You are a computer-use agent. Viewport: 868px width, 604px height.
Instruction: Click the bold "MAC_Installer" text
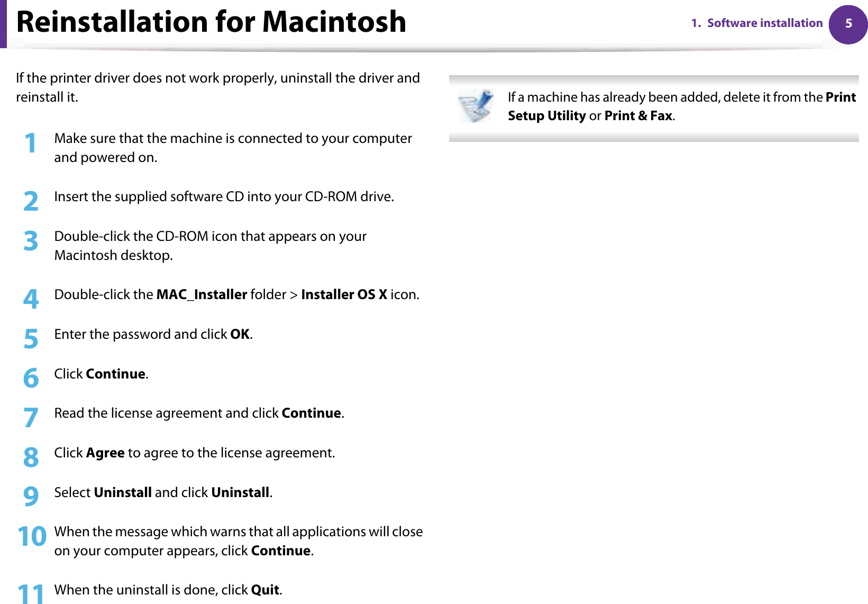coord(202,294)
